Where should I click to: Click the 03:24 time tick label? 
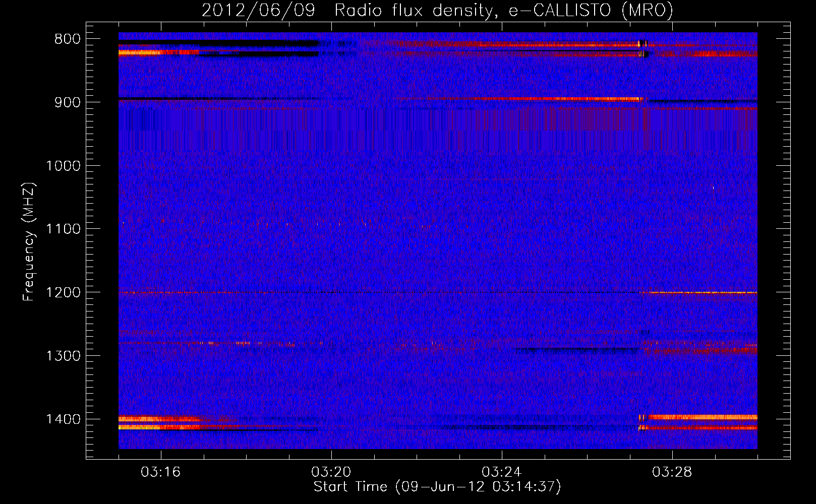(501, 472)
